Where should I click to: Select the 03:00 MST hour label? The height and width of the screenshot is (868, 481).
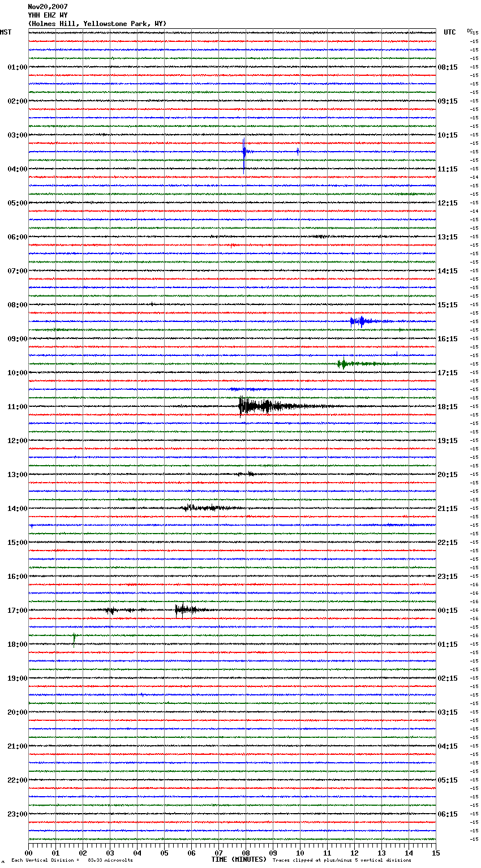click(x=17, y=135)
